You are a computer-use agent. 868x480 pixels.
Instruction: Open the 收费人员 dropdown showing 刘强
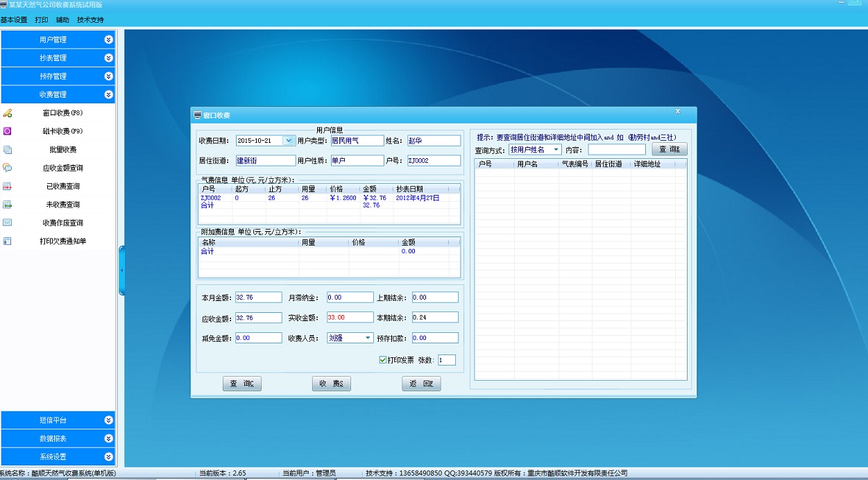pyautogui.click(x=368, y=338)
